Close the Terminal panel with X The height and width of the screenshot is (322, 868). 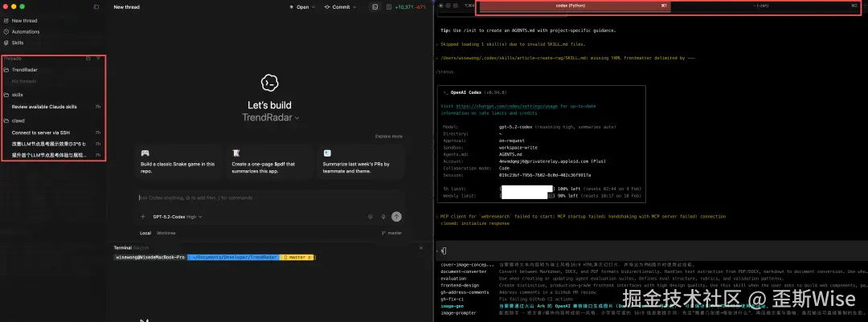point(420,248)
